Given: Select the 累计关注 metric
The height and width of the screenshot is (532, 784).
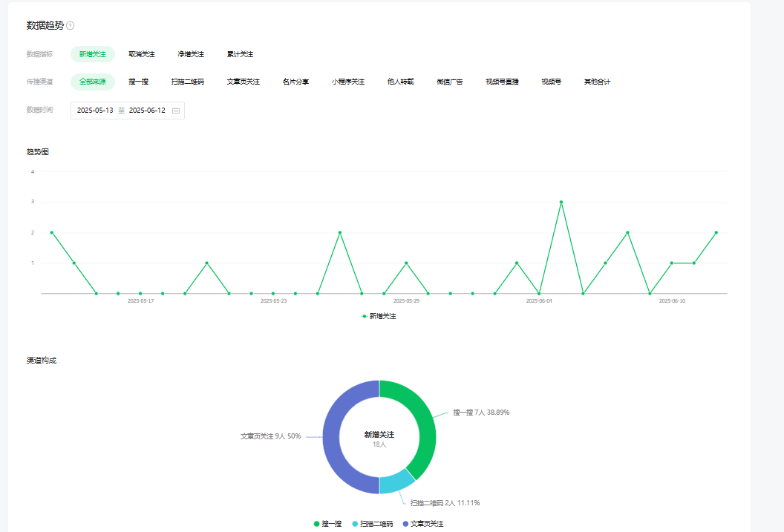Looking at the screenshot, I should click(x=240, y=54).
